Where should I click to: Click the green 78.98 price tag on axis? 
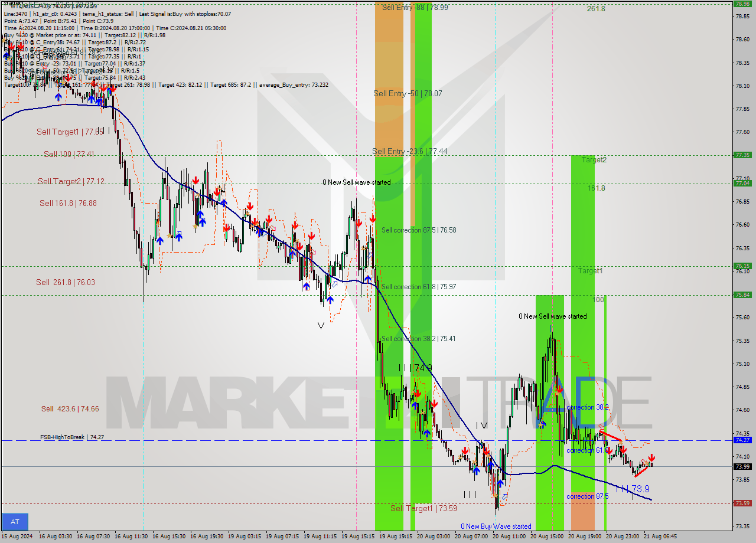(x=742, y=4)
